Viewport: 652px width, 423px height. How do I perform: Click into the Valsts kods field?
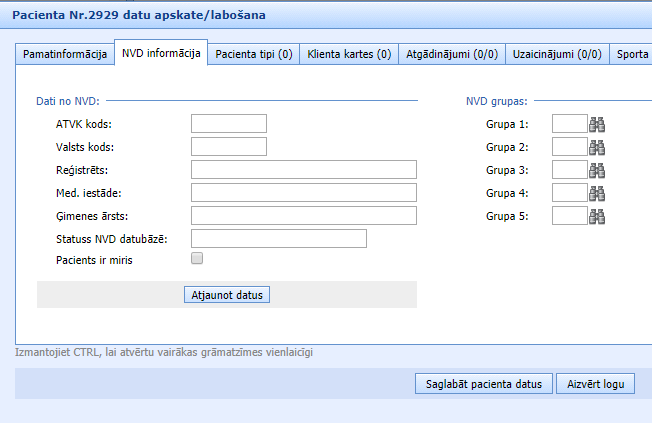click(x=228, y=147)
